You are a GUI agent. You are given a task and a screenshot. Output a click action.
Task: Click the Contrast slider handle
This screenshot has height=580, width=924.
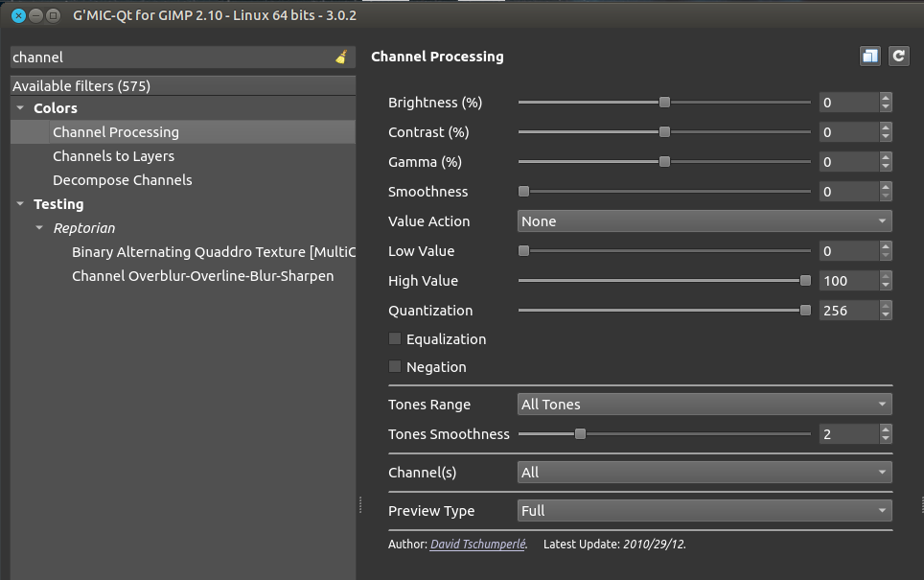tap(664, 132)
